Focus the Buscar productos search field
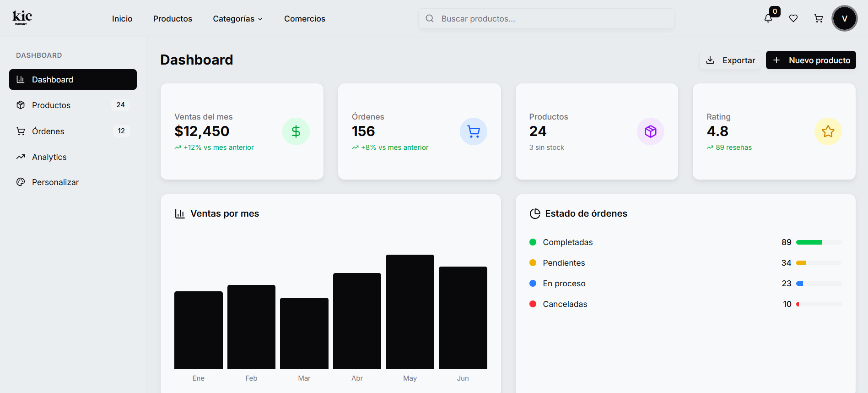Screen dimensions: 868x393 click(x=546, y=19)
